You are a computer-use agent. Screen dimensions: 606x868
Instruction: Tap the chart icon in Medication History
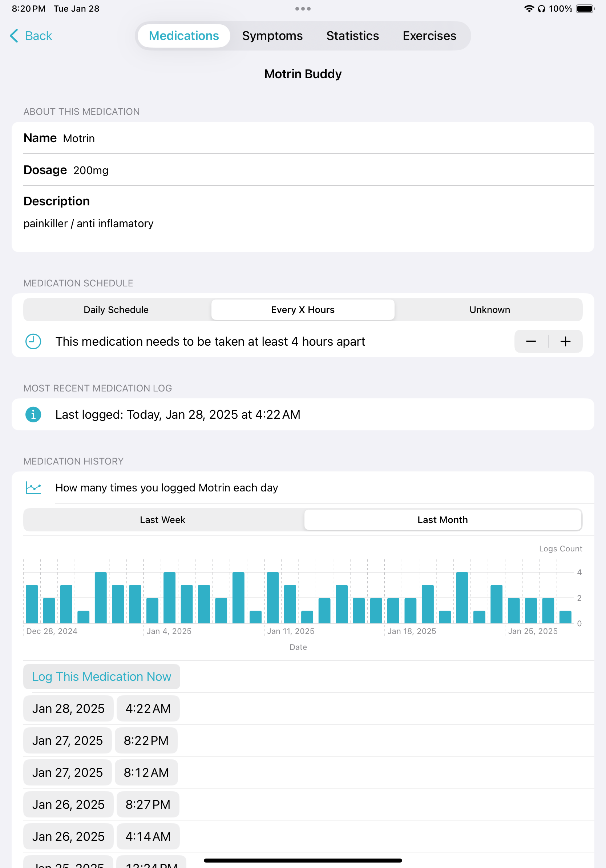(33, 487)
